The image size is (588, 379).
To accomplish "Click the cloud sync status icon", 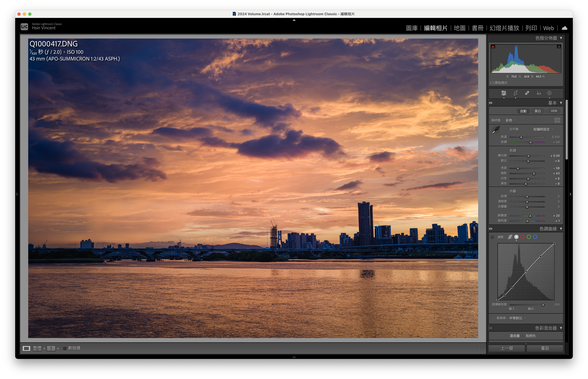I will point(564,28).
